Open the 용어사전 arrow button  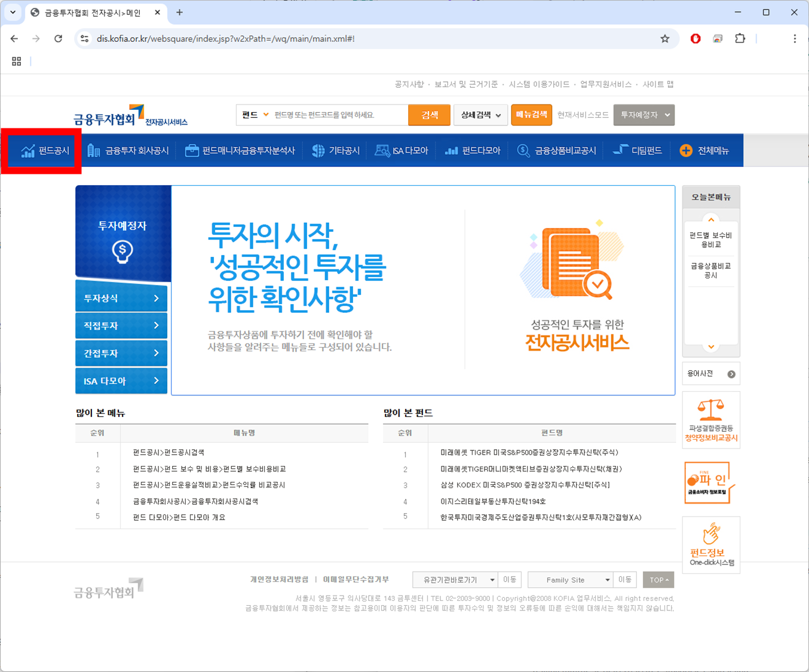pos(731,374)
